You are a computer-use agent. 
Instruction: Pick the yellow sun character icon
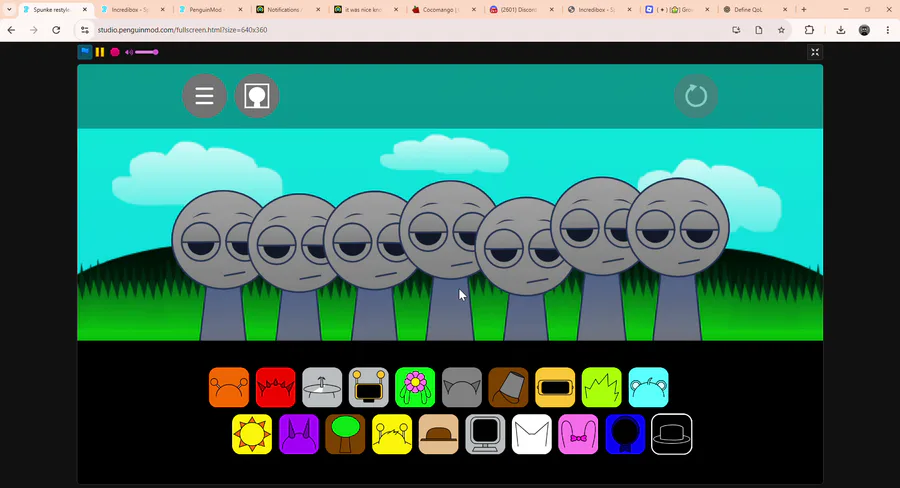tap(252, 434)
